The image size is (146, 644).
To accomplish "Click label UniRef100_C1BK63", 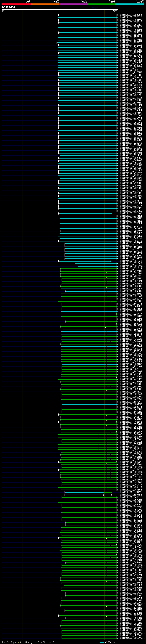I will tap(131, 583).
